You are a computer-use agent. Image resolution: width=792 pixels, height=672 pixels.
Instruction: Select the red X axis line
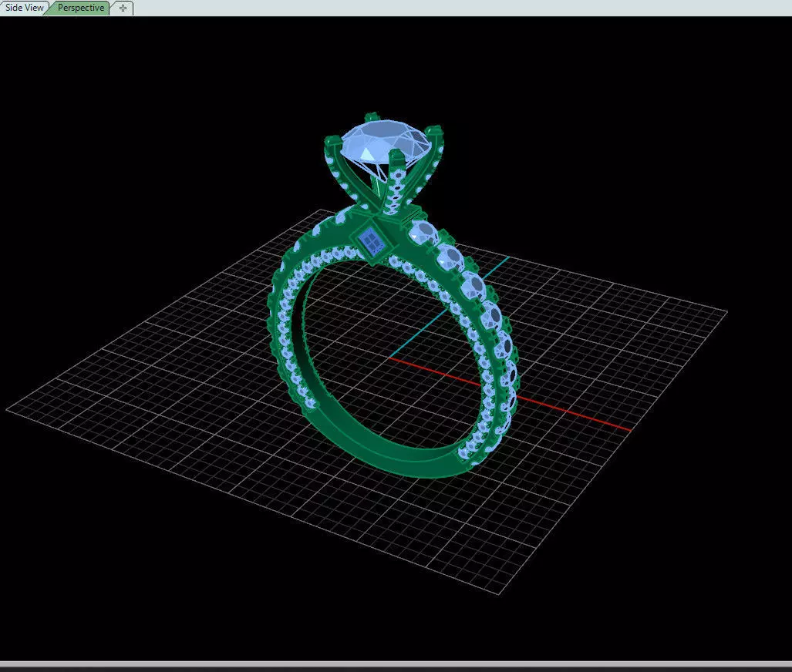(x=511, y=394)
